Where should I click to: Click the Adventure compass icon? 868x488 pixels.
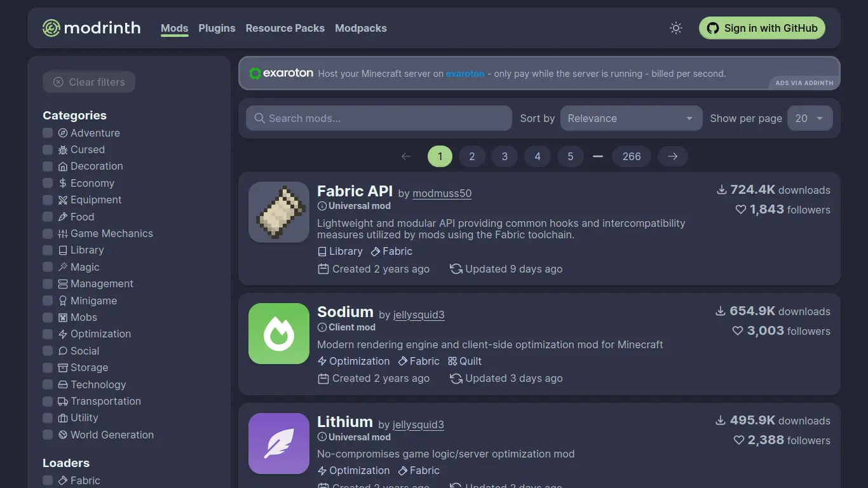63,133
